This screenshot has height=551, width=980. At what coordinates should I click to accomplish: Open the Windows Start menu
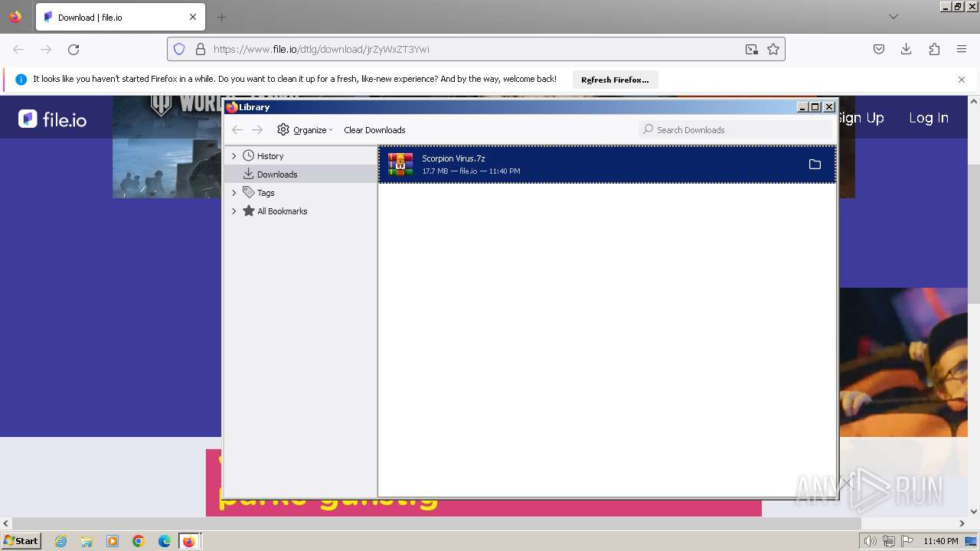point(21,541)
